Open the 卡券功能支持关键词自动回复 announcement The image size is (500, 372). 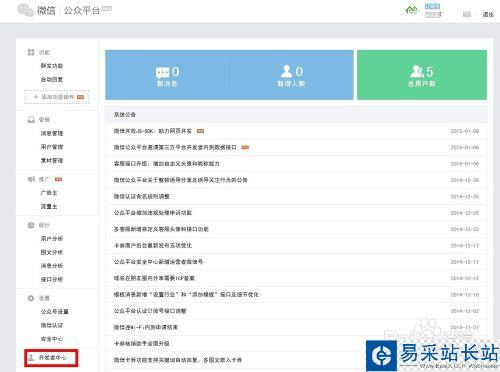178,360
